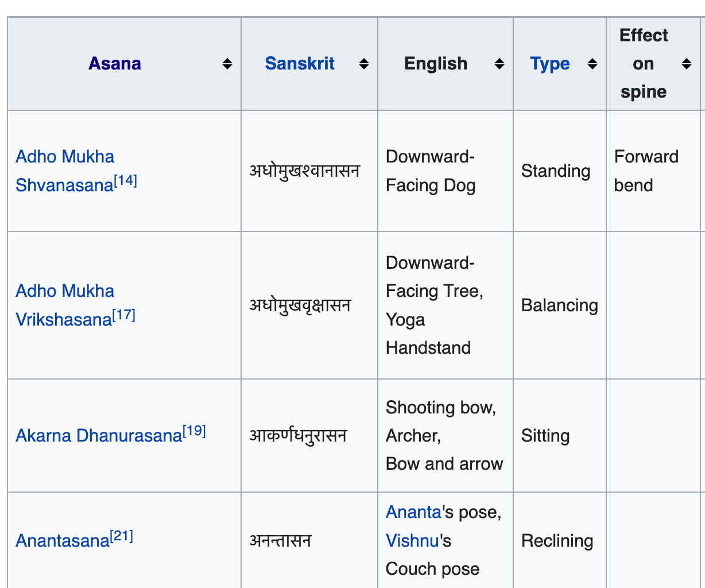This screenshot has height=588, width=705.
Task: Select the Type column header
Action: click(x=549, y=64)
